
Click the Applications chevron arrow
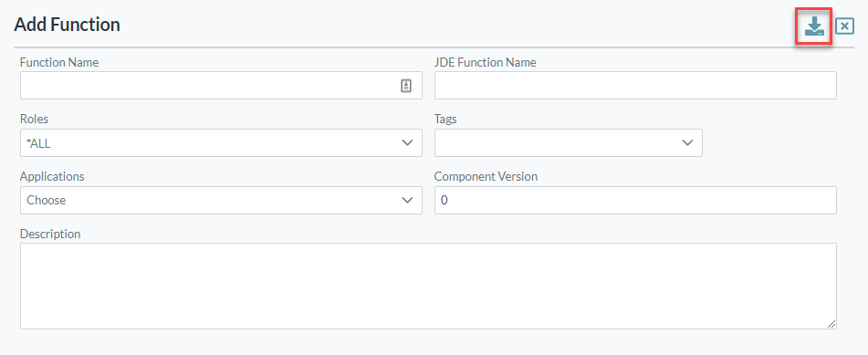(x=407, y=200)
